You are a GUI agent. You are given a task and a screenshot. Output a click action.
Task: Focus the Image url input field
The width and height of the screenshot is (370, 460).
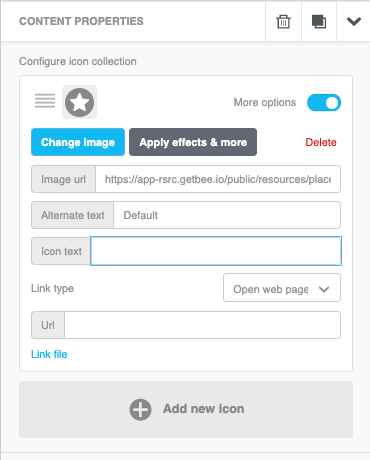click(x=218, y=179)
